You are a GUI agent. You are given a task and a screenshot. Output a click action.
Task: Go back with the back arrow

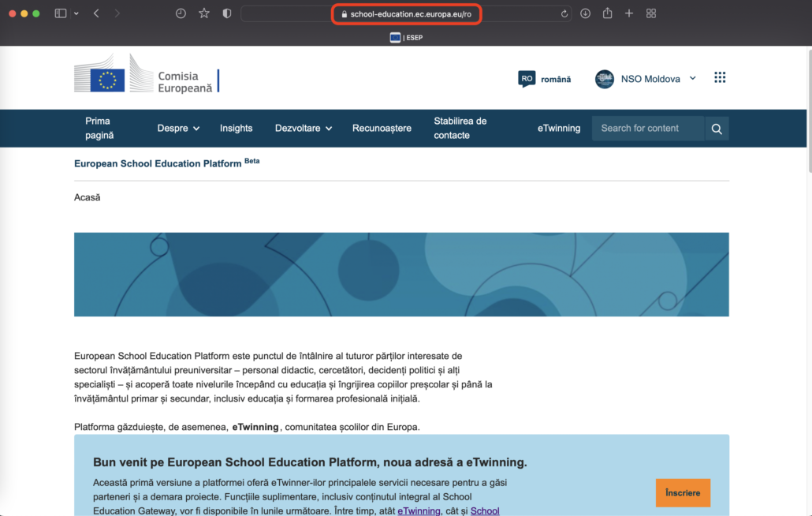(96, 13)
